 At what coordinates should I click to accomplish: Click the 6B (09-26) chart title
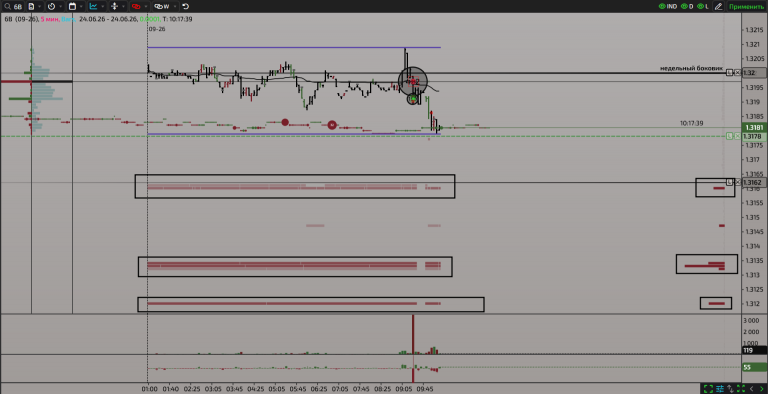[21, 19]
